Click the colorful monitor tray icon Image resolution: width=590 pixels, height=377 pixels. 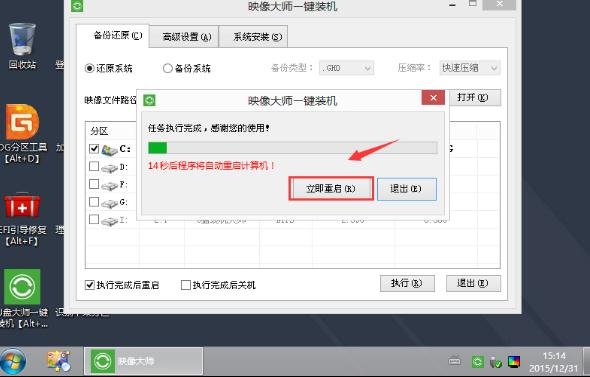[514, 362]
